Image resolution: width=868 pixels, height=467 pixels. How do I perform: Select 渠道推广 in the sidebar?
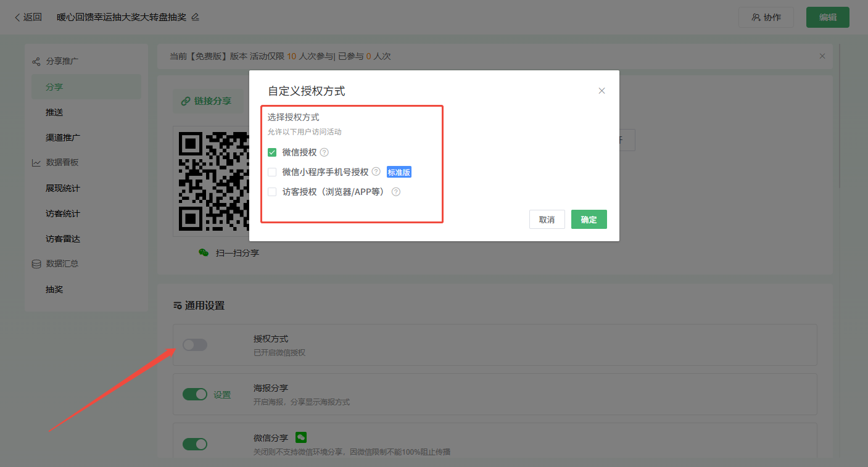pyautogui.click(x=63, y=138)
